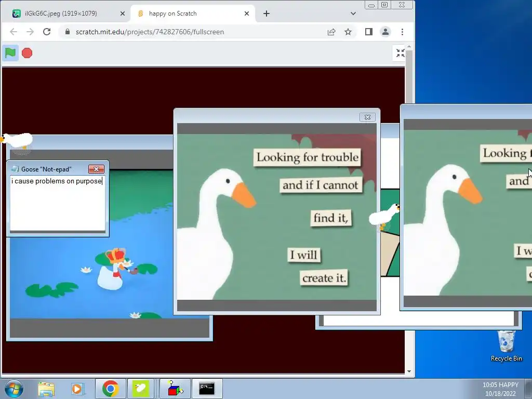532x399 pixels.
Task: Share this page from address bar
Action: pos(331,32)
